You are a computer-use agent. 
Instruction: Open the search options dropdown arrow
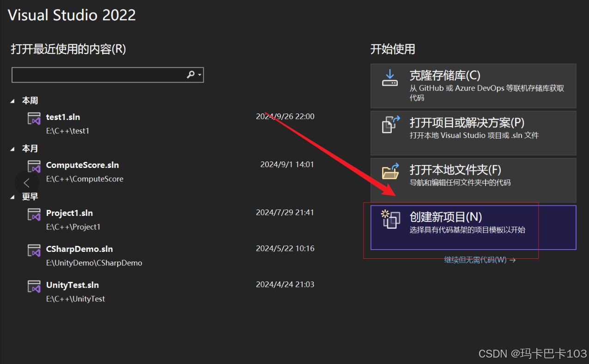[200, 75]
